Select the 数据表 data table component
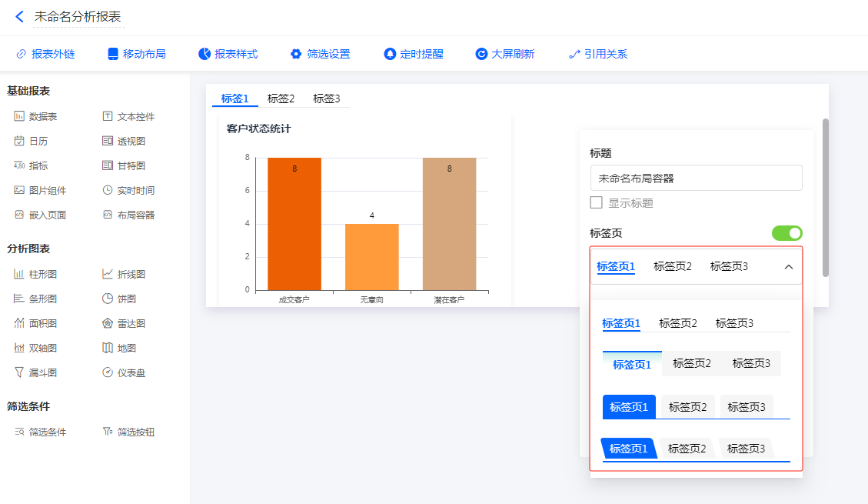The image size is (868, 504). click(35, 117)
